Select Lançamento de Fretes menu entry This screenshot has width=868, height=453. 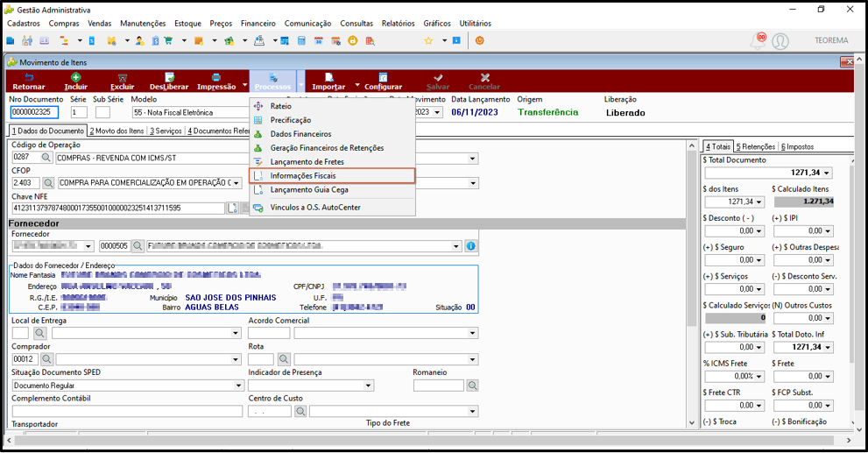point(332,162)
